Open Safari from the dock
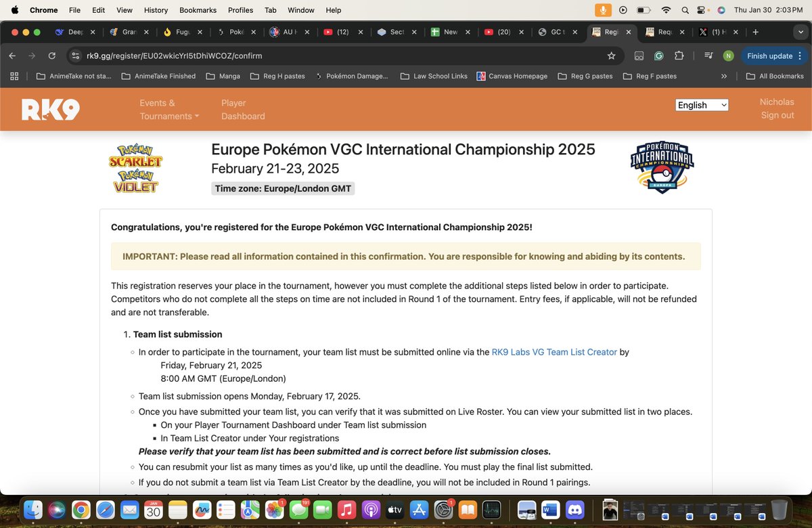 point(106,509)
